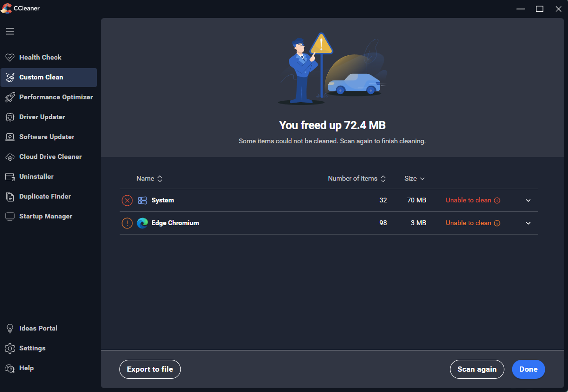Export results with Export to file
Screen dimensions: 568x392
click(150, 369)
